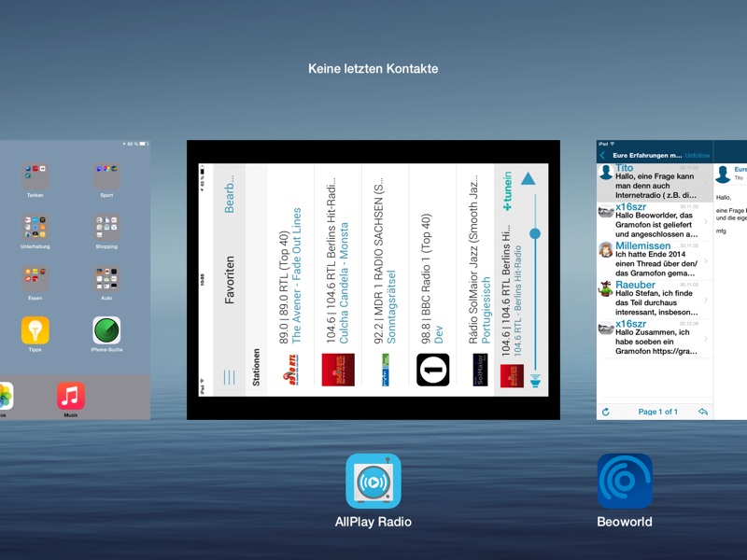The height and width of the screenshot is (560, 747).
Task: Go back using Beoworld back arrow
Action: click(603, 155)
